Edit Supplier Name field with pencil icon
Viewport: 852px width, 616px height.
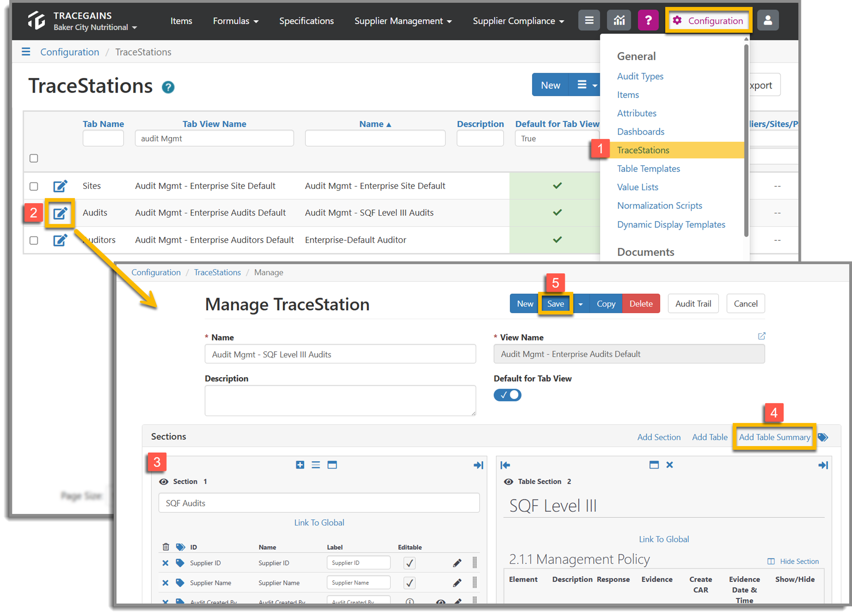(x=457, y=583)
